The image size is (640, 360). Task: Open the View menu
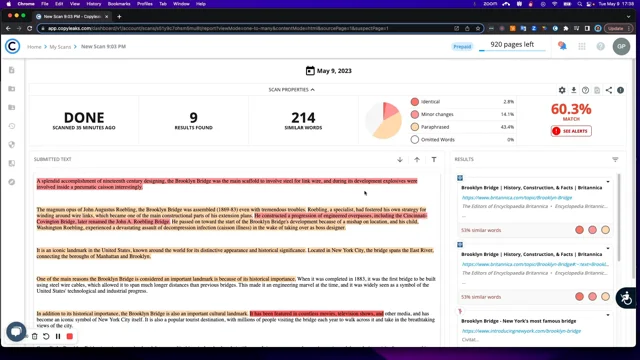(75, 4)
